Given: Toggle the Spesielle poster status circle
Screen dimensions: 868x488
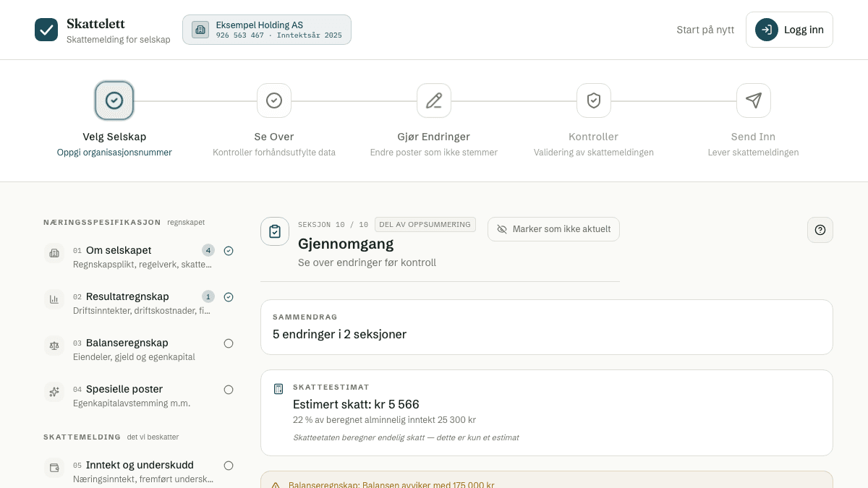Looking at the screenshot, I should (229, 390).
